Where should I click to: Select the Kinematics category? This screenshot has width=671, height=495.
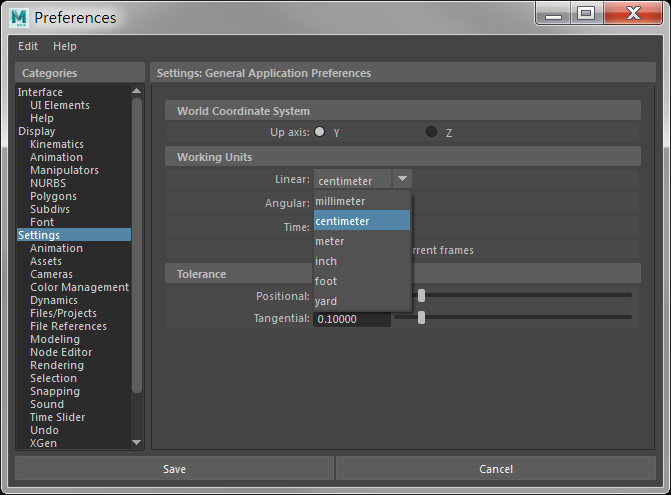pos(57,144)
